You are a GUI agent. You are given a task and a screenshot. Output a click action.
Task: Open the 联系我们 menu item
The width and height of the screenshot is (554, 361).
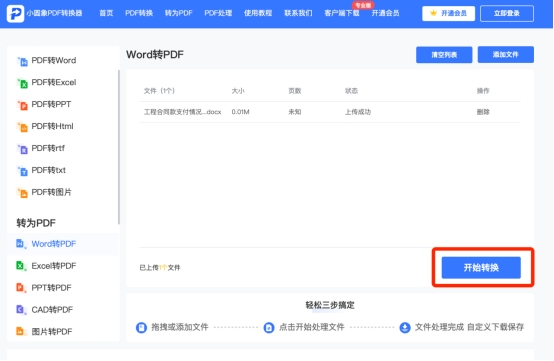[298, 13]
